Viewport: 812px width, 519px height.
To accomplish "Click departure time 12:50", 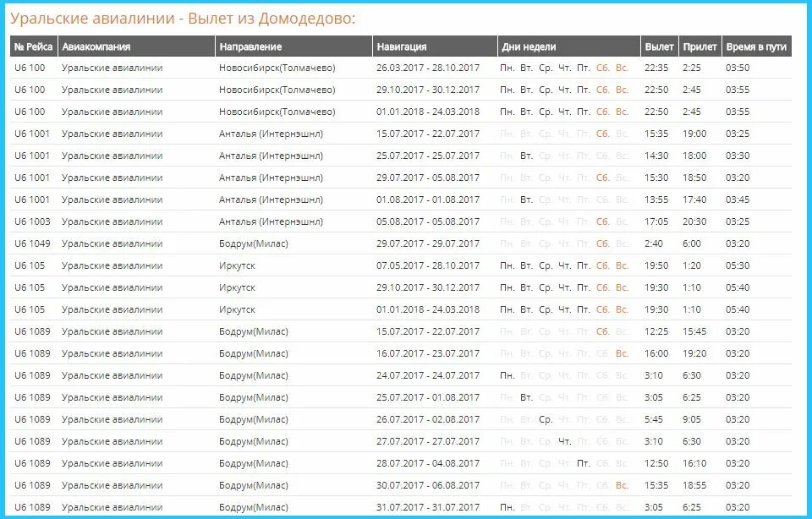I will click(656, 463).
